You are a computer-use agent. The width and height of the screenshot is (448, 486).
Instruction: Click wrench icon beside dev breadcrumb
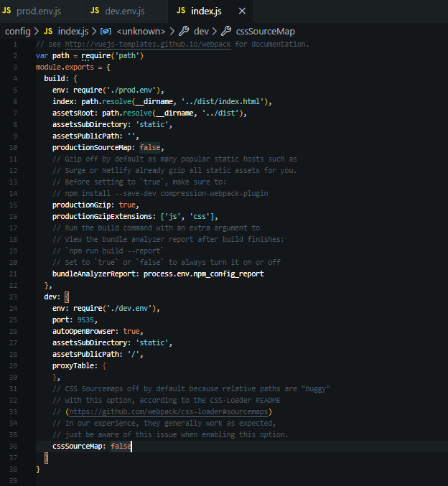click(x=184, y=31)
